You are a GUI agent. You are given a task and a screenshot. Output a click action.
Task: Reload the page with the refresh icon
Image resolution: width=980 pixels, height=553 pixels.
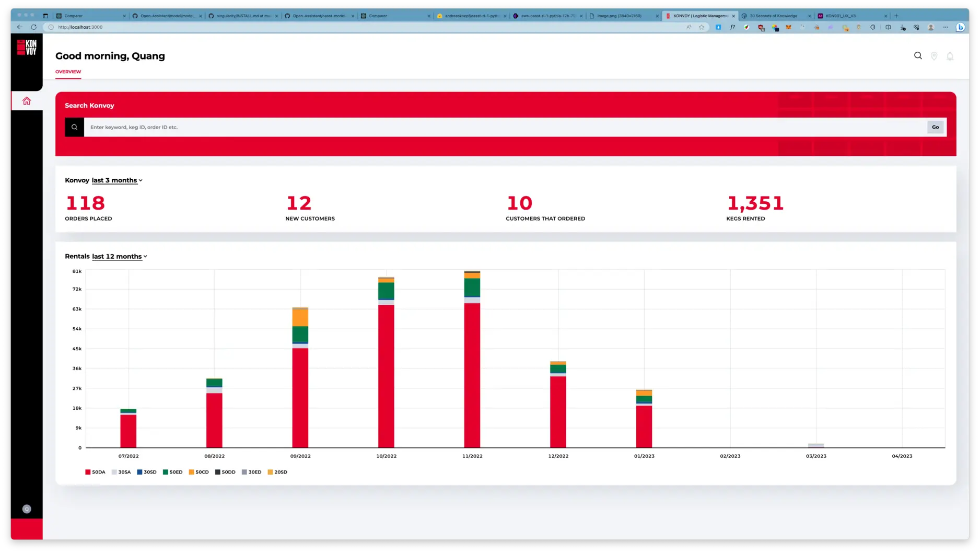[x=34, y=27]
